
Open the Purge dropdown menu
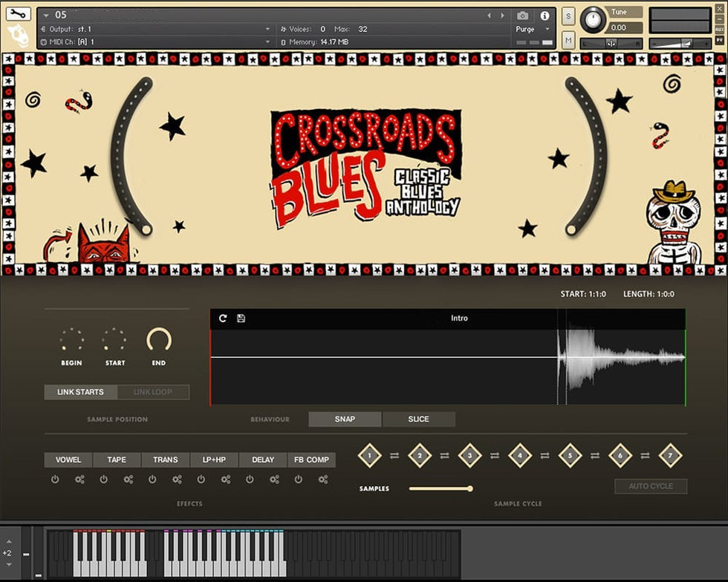pos(534,30)
